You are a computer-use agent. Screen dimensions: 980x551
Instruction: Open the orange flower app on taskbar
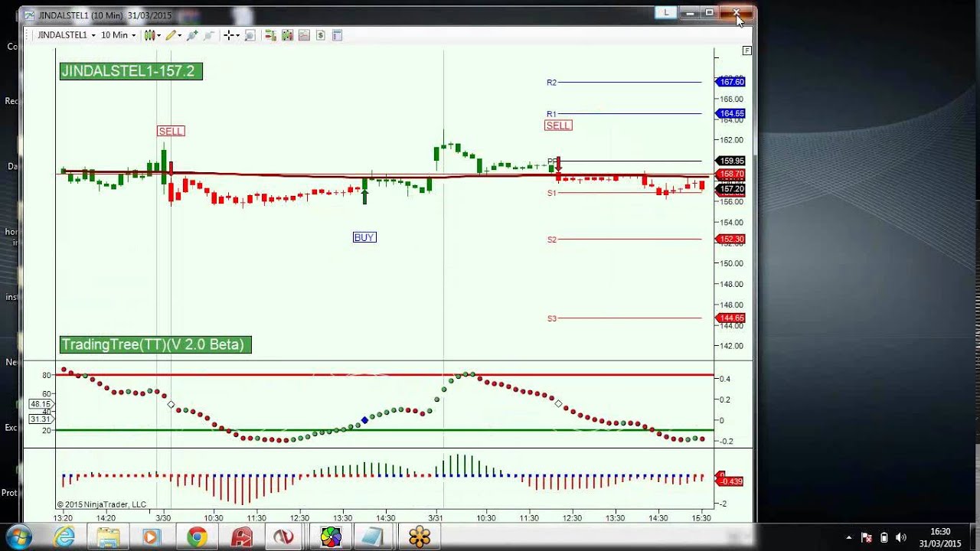click(x=420, y=537)
